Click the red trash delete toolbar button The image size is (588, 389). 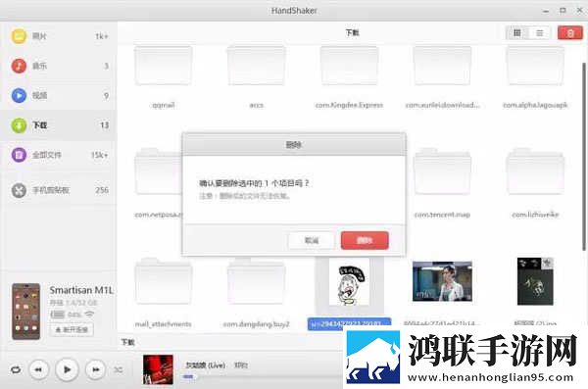pos(570,33)
